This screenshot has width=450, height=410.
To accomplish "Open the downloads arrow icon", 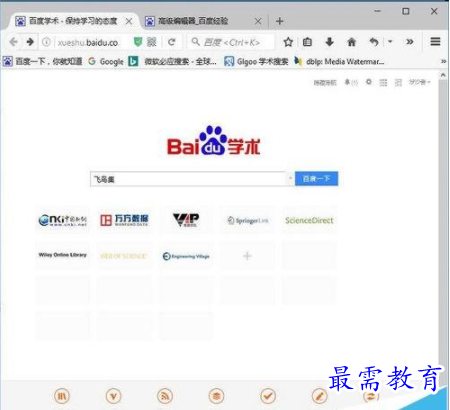I will 329,42.
